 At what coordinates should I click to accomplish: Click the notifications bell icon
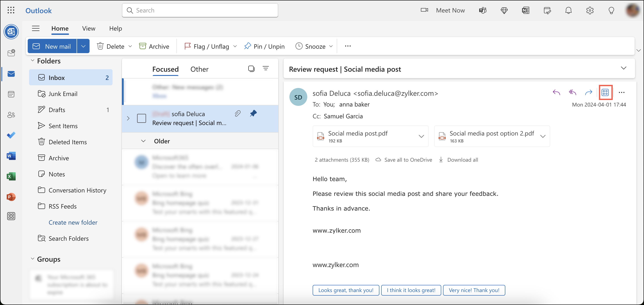coord(568,10)
